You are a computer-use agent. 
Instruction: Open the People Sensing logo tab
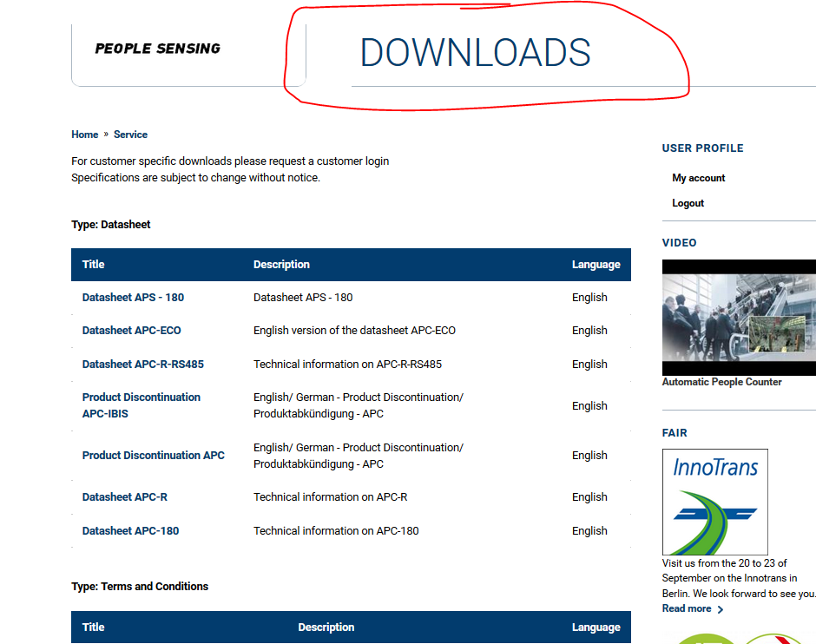(x=157, y=49)
